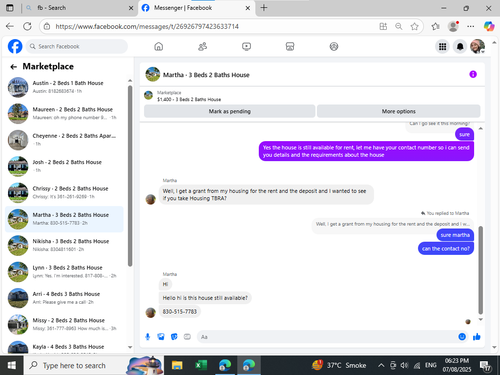Viewport: 500px width, 375px height.
Task: Click Mark as pending button
Action: tap(230, 111)
